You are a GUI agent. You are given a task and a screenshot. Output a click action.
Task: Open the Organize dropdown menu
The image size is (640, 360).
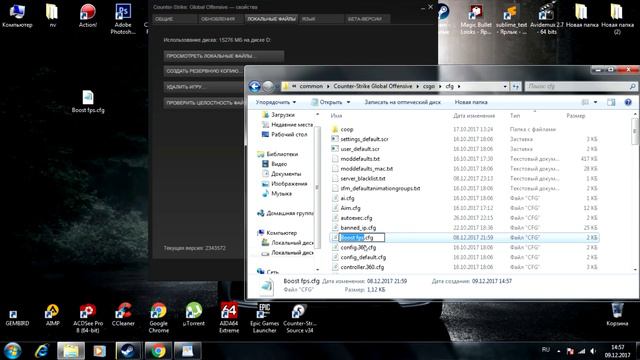point(276,102)
